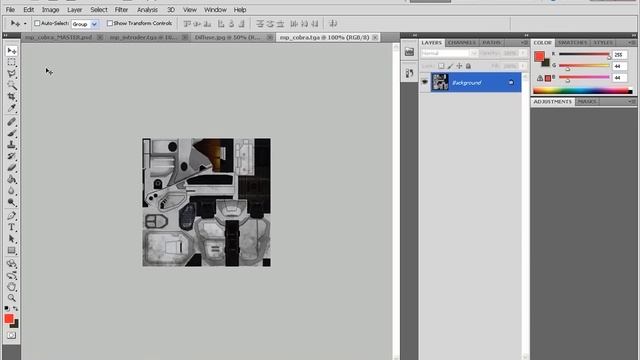
Task: Select the Clone Stamp tool
Action: [x=11, y=144]
